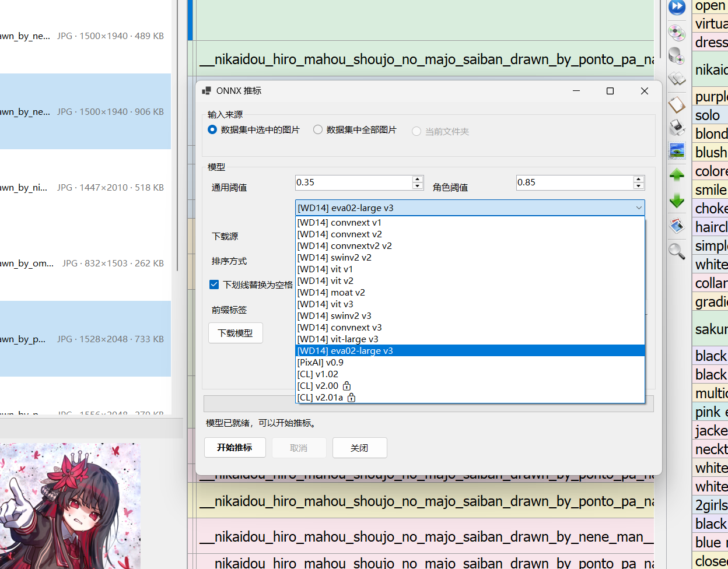
Task: Choose [WD14] convnext v1 from the list
Action: tap(470, 223)
